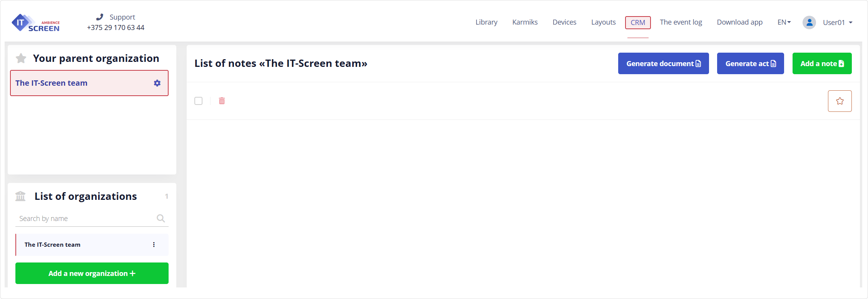Click the red trash delete icon
This screenshot has width=868, height=299.
(x=222, y=101)
